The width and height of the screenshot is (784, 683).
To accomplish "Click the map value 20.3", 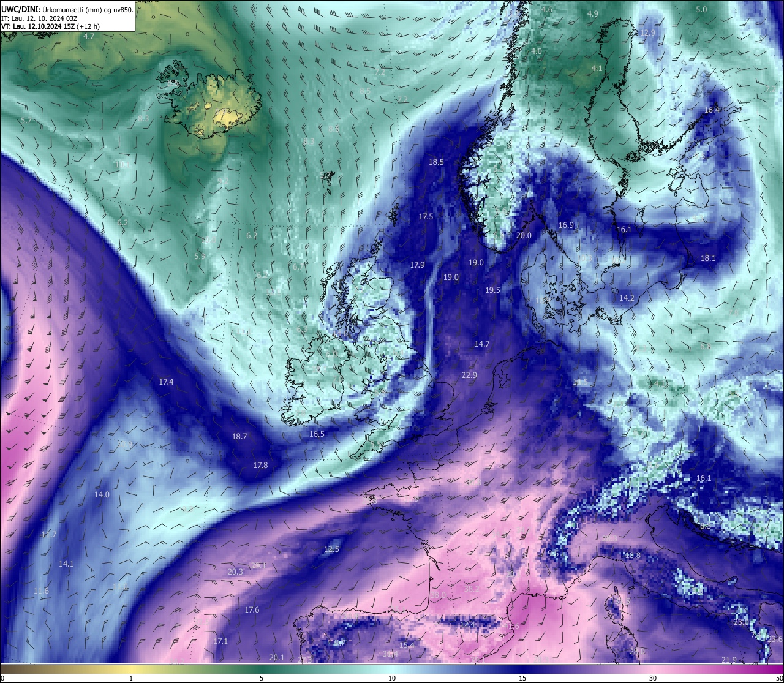I will coord(235,572).
